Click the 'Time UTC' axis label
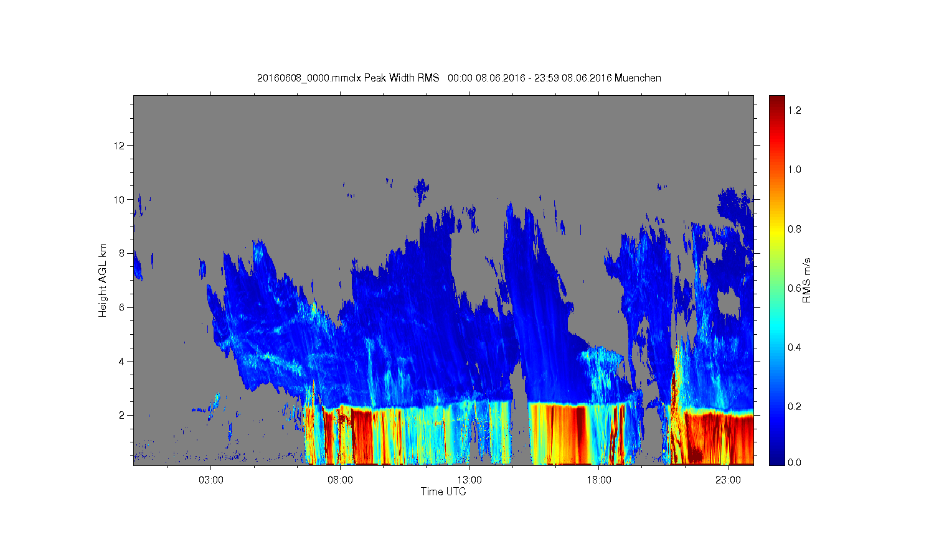This screenshot has width=934, height=560. point(443,492)
